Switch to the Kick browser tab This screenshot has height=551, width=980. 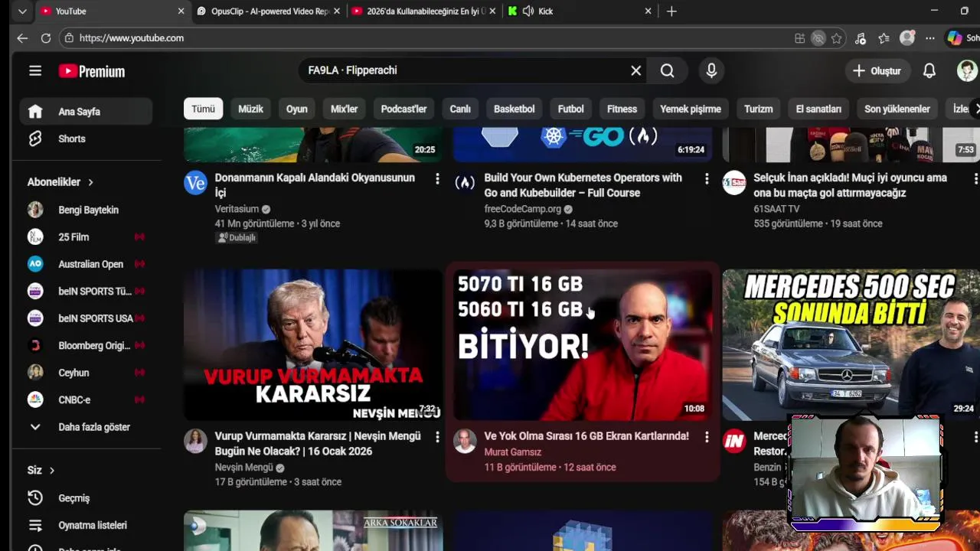coord(580,11)
